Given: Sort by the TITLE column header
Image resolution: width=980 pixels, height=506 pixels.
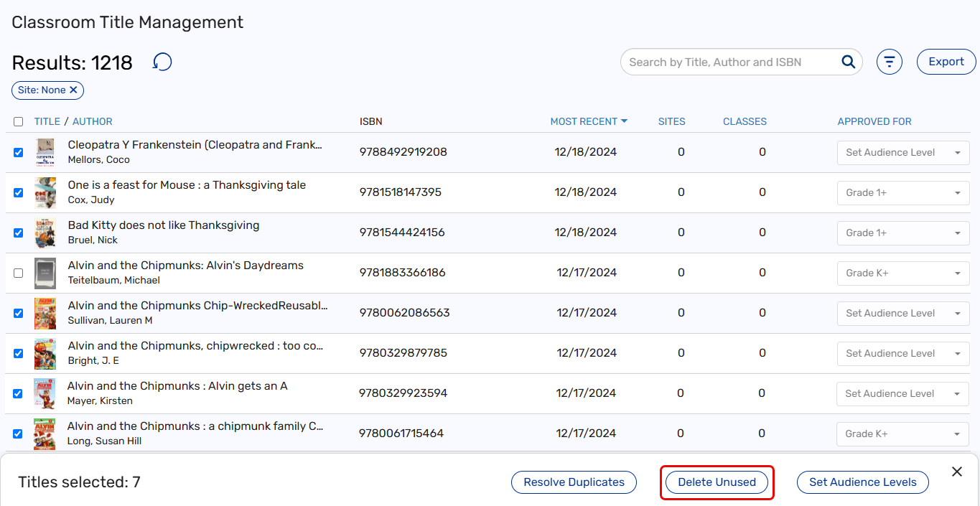Looking at the screenshot, I should click(x=47, y=121).
